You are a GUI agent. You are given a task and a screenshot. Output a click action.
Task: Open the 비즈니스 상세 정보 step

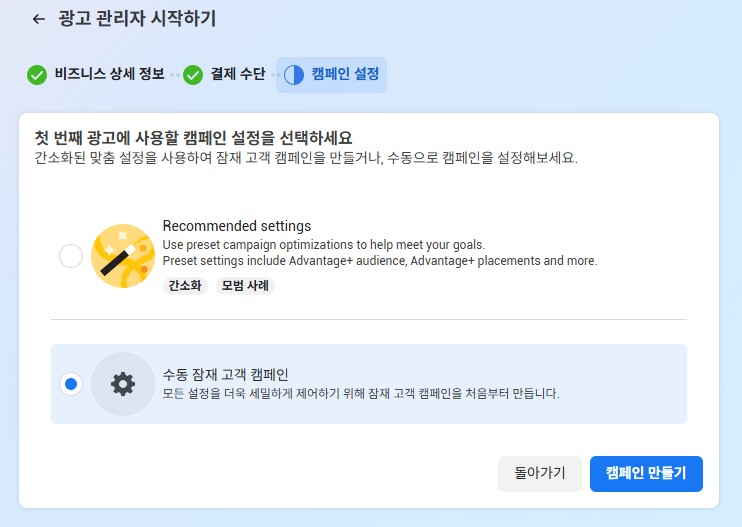click(109, 74)
